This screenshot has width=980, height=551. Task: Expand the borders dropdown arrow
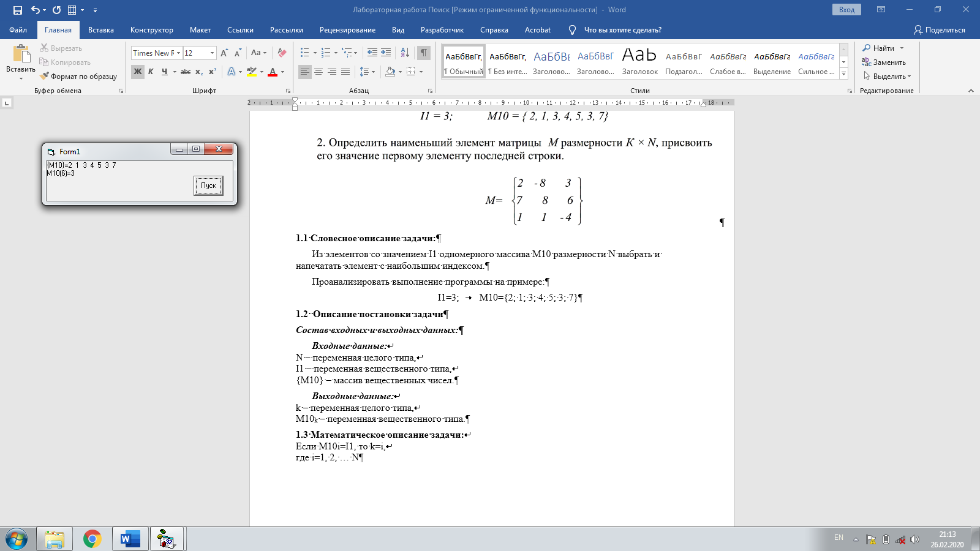point(421,72)
